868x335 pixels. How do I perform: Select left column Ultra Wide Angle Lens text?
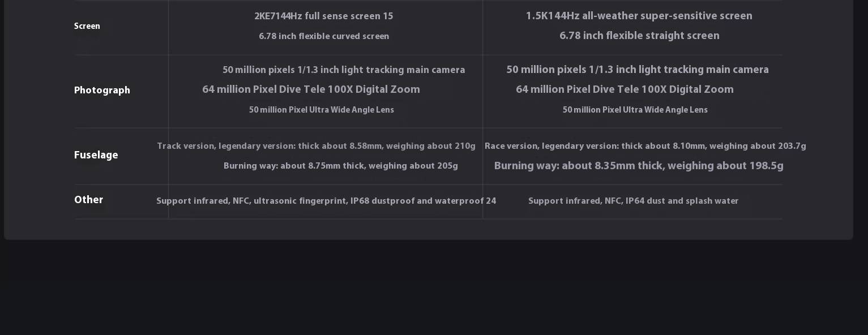[x=322, y=110]
